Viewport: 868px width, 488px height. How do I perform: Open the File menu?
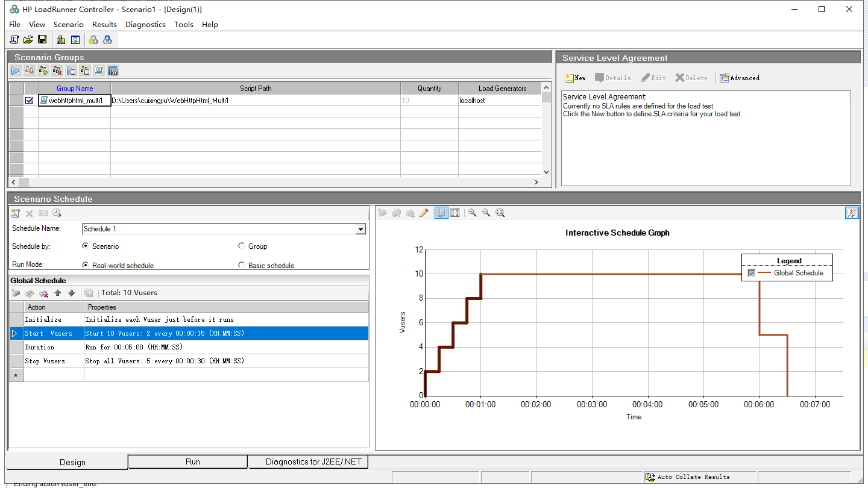tap(15, 24)
